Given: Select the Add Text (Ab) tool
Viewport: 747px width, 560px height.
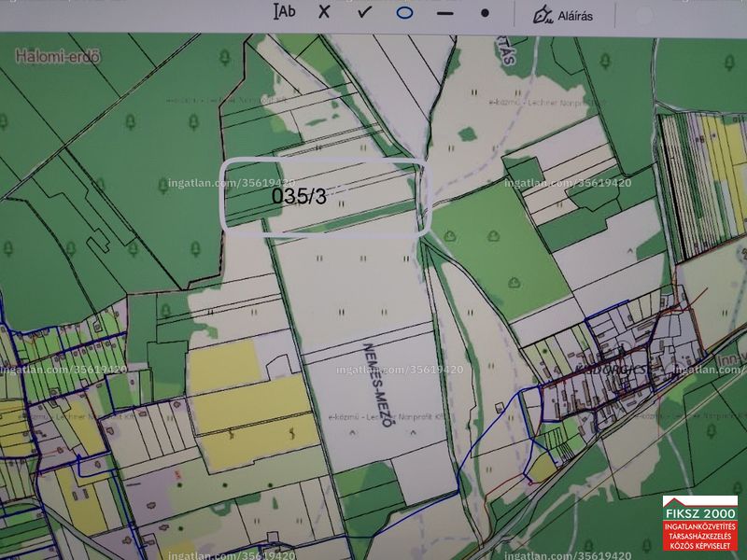Looking at the screenshot, I should pos(285,11).
